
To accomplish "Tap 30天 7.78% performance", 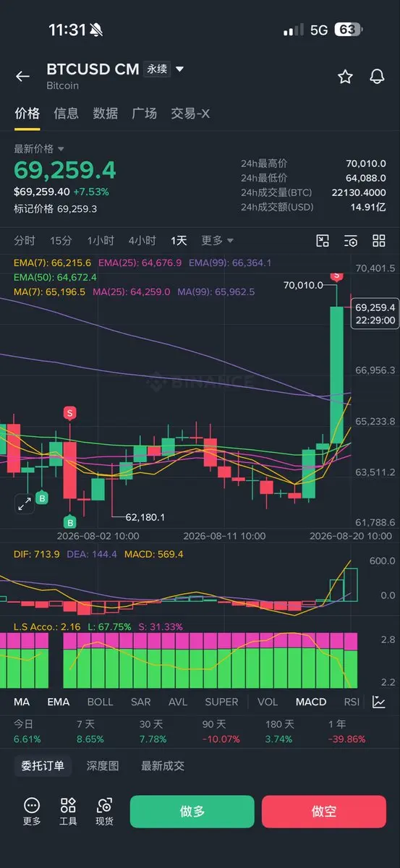I will click(x=153, y=731).
